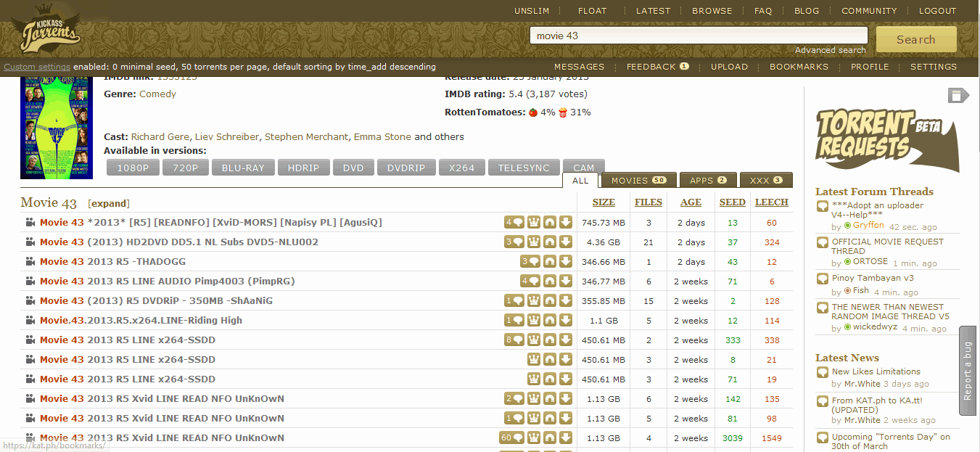Open the Advanced search options
Image resolution: width=980 pixels, height=452 pixels.
[831, 50]
